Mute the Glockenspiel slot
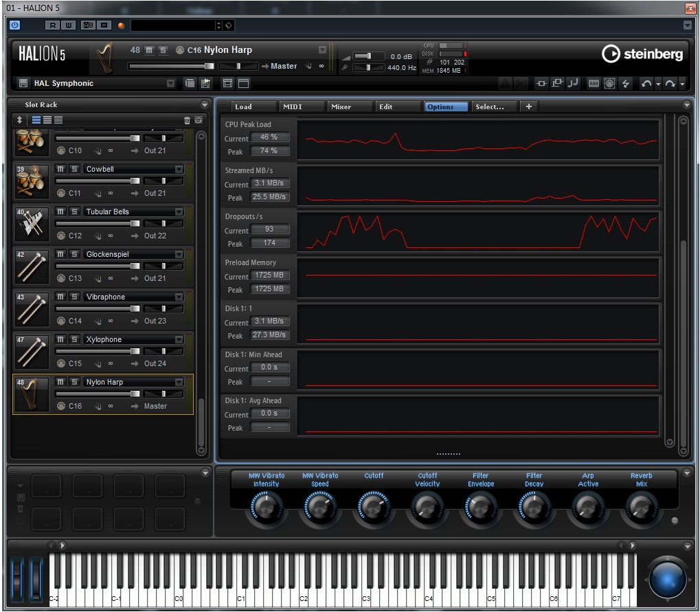The height and width of the screenshot is (612, 700). point(60,254)
